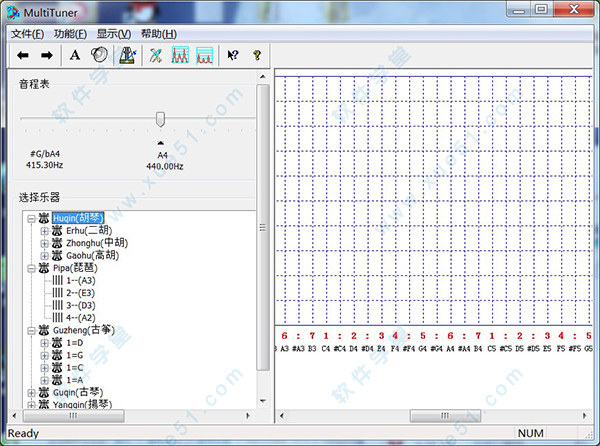This screenshot has width=600, height=446.
Task: Select the Yangqin(揚琴) tree item
Action: tap(82, 404)
